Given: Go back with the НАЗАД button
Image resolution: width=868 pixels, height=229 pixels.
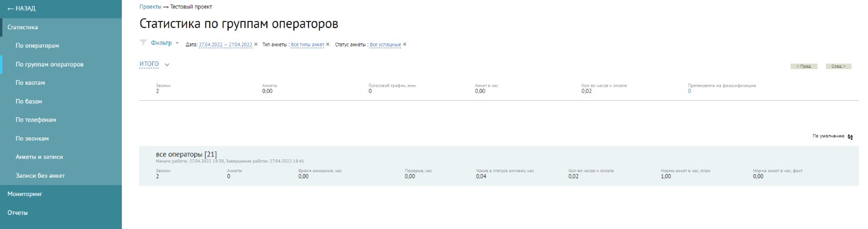Looking at the screenshot, I should tap(61, 9).
